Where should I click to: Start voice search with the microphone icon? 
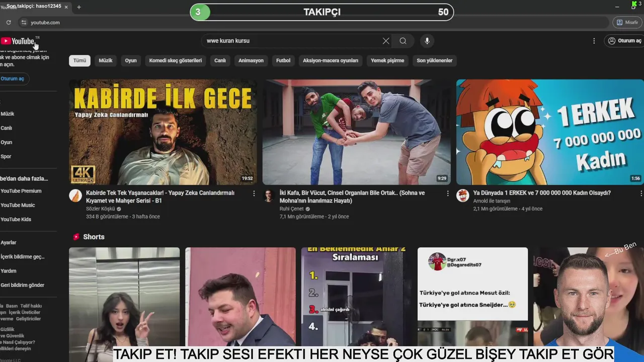[x=427, y=41]
